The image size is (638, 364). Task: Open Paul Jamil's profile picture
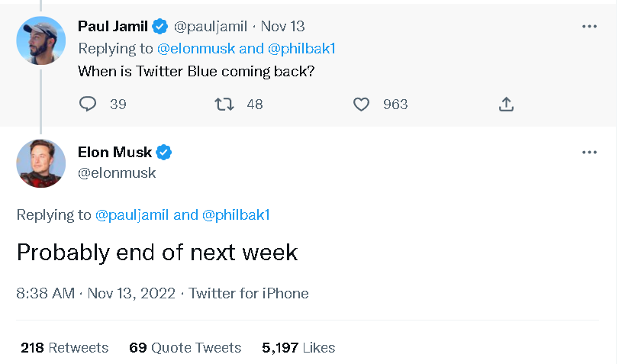point(41,40)
